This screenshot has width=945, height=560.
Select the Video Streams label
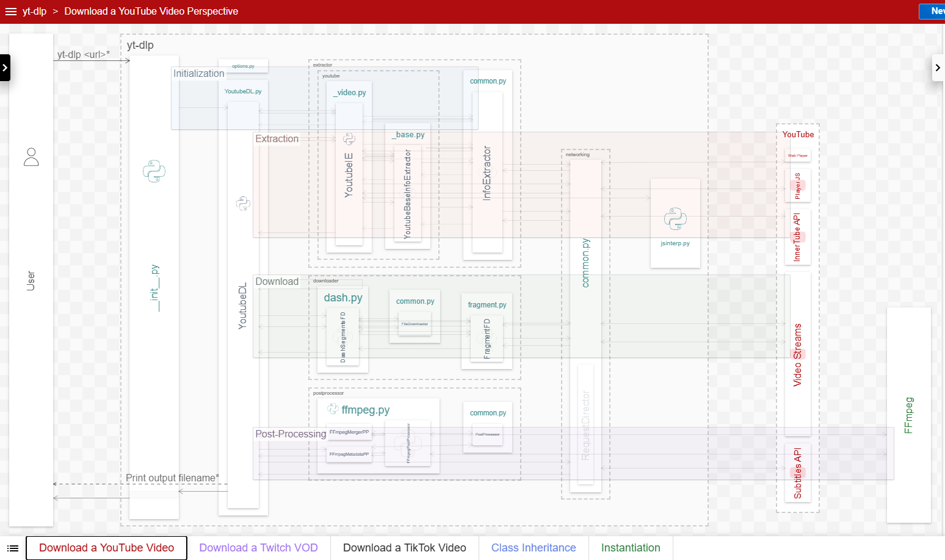pos(797,355)
